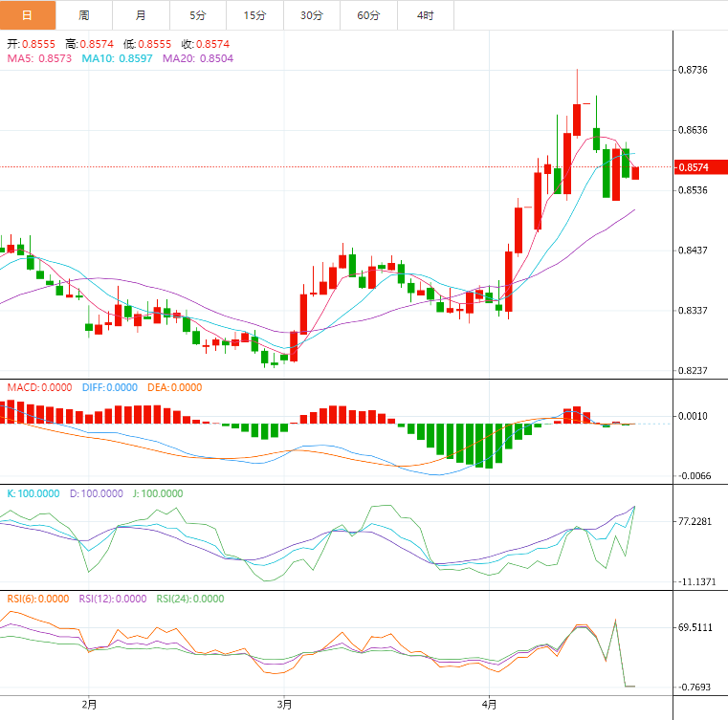Screen dimensions: 728x720
Task: Switch to the 5分 timeframe tab
Action: [197, 15]
